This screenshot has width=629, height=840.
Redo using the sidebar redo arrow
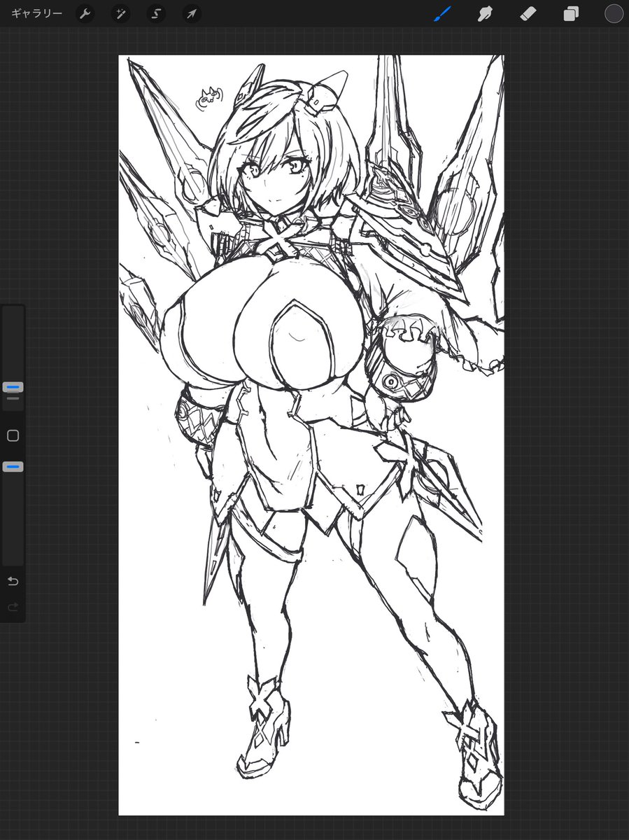click(x=13, y=608)
